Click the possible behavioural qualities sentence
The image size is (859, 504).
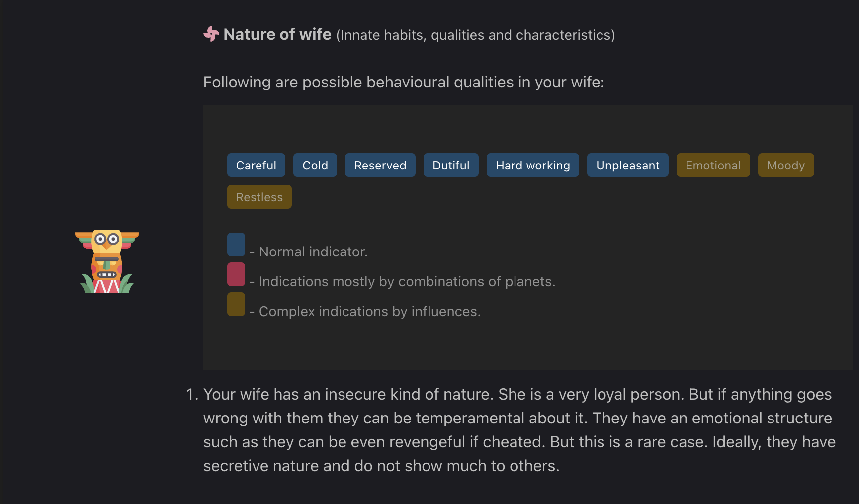click(404, 82)
